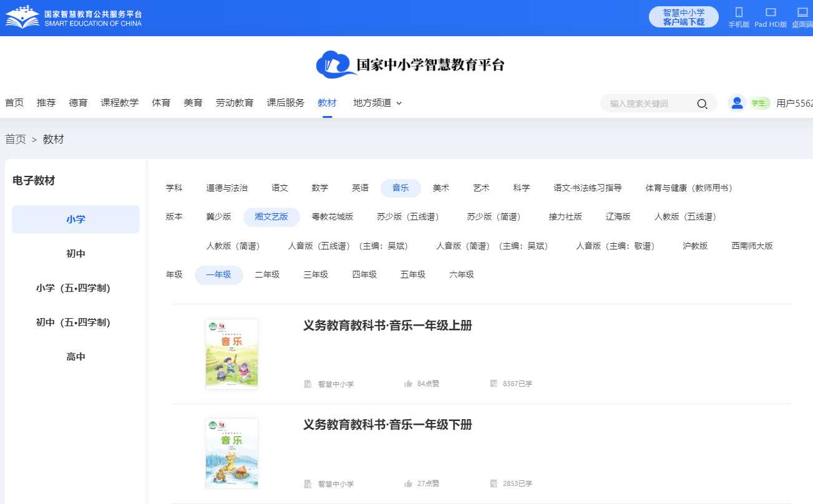
Task: Click the 国家中小学智慧教育平台 cloud logo
Action: click(x=410, y=64)
